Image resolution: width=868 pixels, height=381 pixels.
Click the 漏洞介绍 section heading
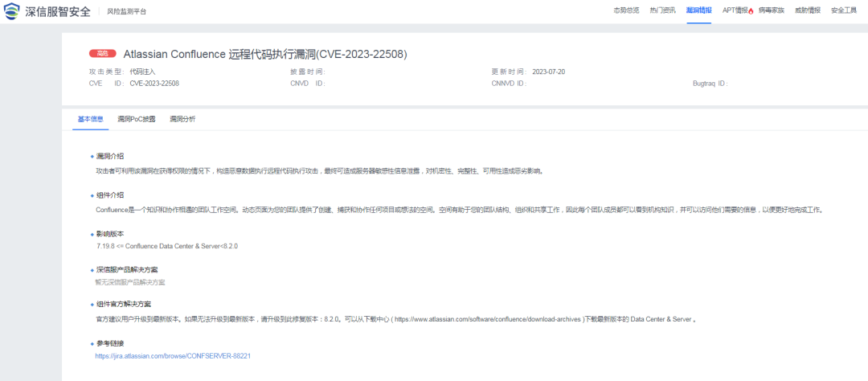tap(109, 156)
